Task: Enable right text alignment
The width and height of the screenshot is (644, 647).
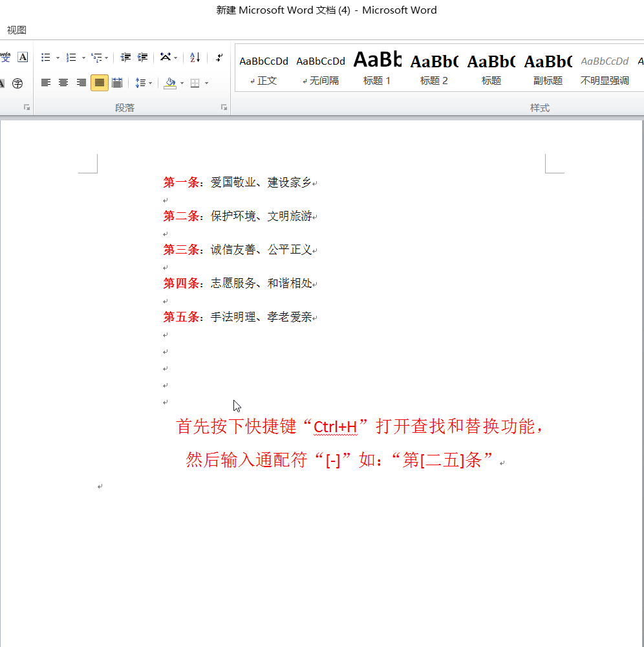Action: pos(81,83)
